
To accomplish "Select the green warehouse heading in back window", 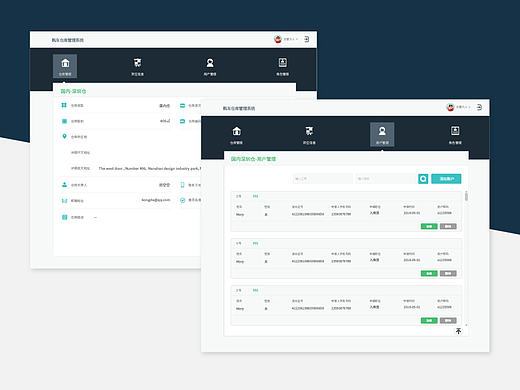I will 73,91.
